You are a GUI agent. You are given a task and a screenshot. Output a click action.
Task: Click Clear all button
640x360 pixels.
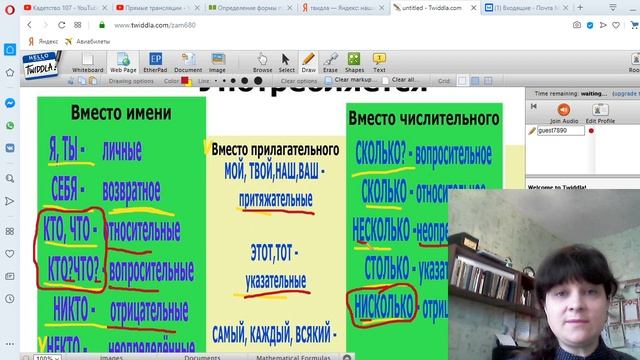(x=400, y=80)
